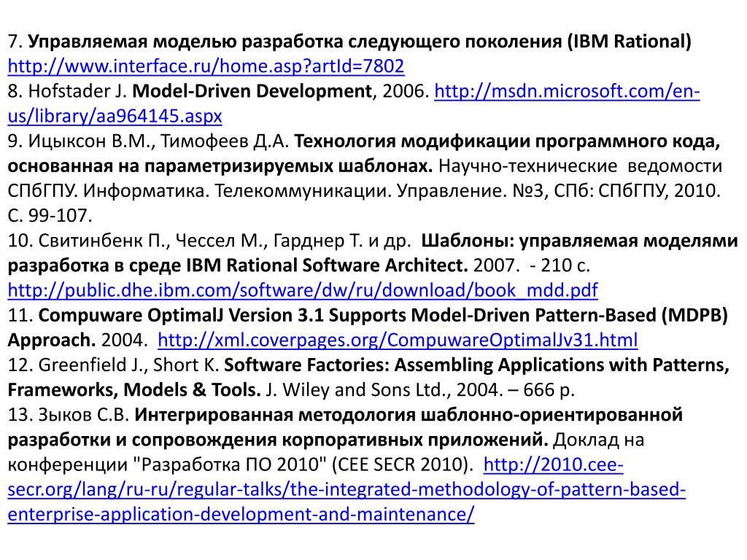
Task: Click the text '2007. - 210 с.'
Action: (x=532, y=265)
